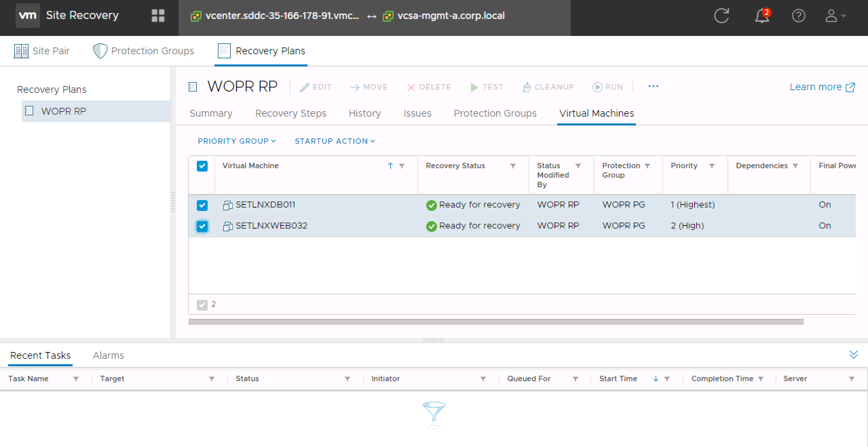Toggle the select-all VMs checkbox in header

tap(202, 166)
